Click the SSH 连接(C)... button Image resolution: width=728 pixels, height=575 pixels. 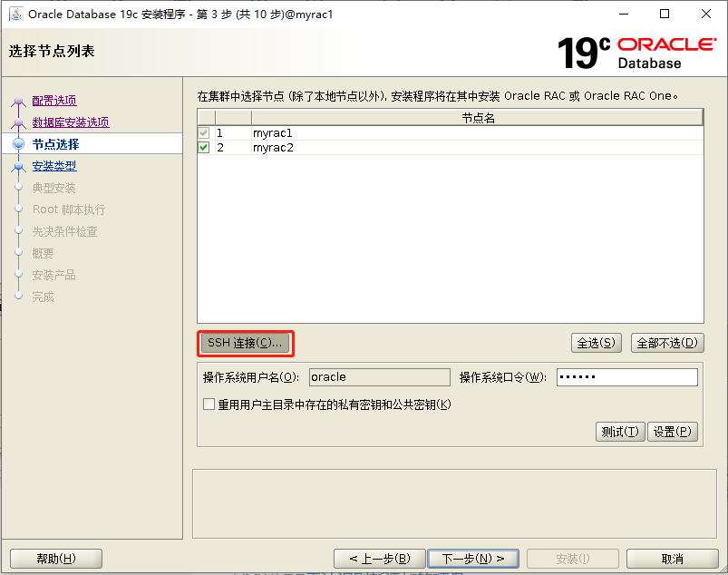pyautogui.click(x=245, y=343)
